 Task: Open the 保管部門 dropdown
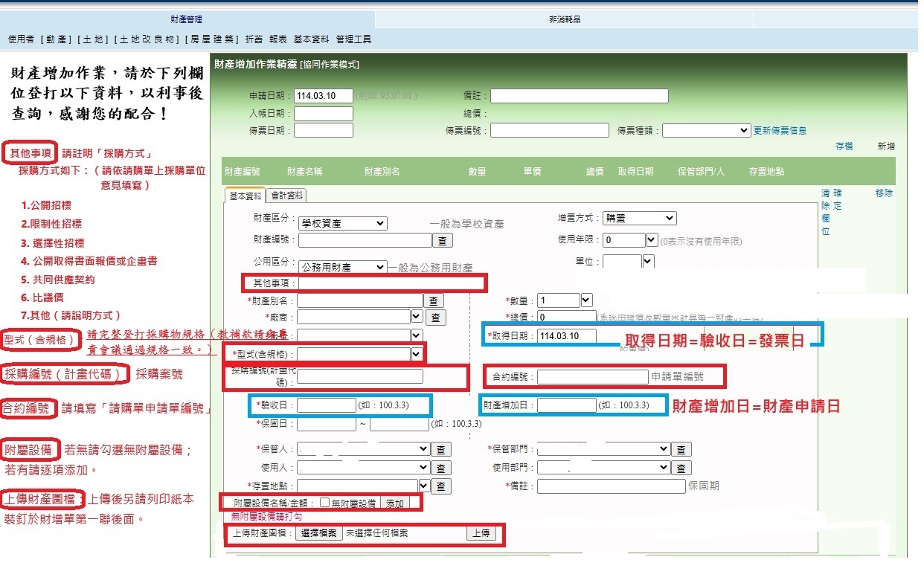603,449
